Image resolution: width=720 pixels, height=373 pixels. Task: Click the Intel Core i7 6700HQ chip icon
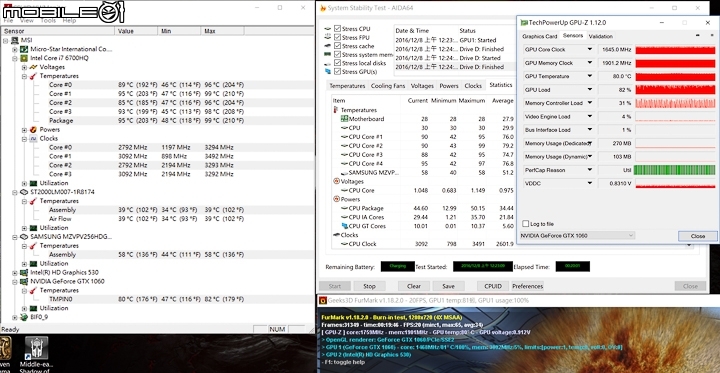tap(23, 58)
